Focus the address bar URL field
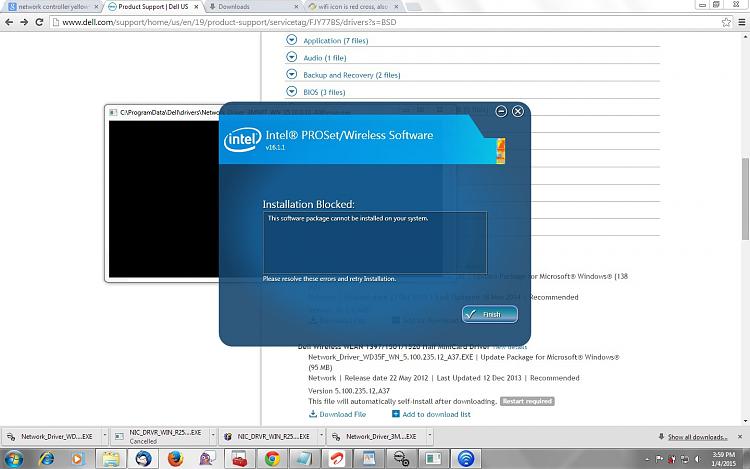Image resolution: width=750 pixels, height=469 pixels. [x=383, y=22]
